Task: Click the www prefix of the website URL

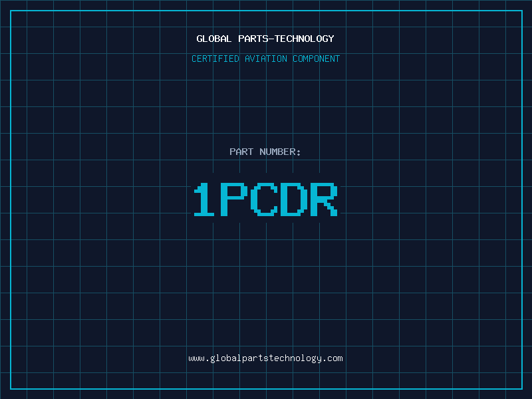Action: [196, 358]
